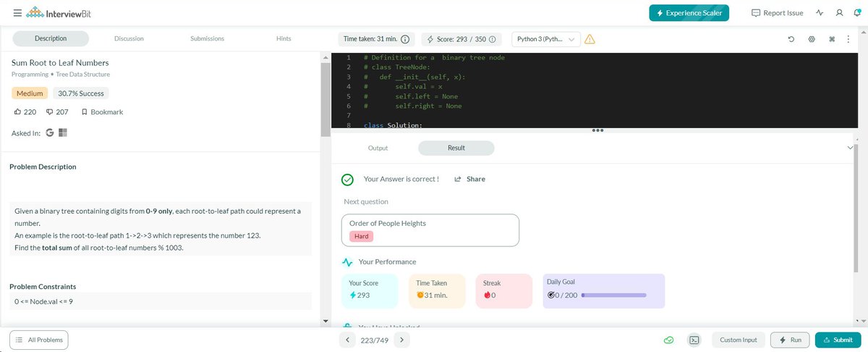Select the Description tab
The image size is (868, 352).
(51, 38)
